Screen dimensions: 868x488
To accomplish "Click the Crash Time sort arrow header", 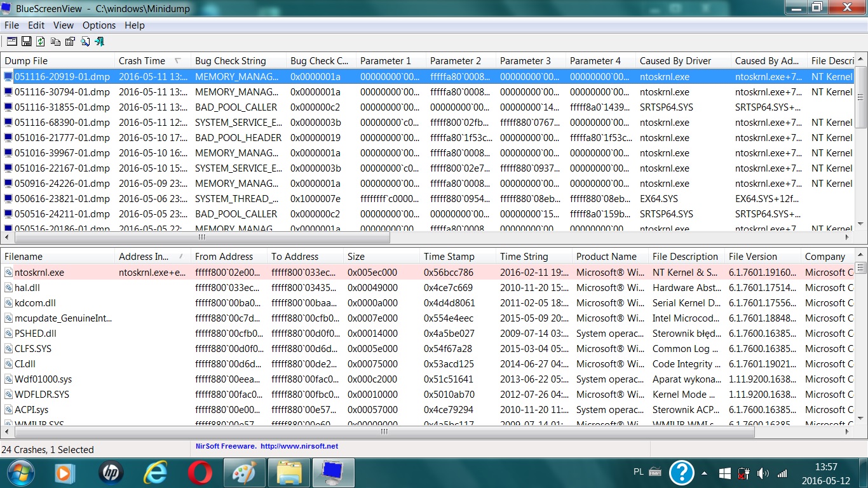I will click(x=178, y=61).
